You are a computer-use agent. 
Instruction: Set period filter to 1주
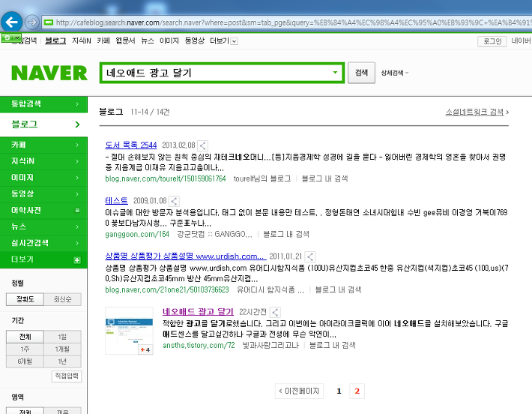pyautogui.click(x=25, y=349)
